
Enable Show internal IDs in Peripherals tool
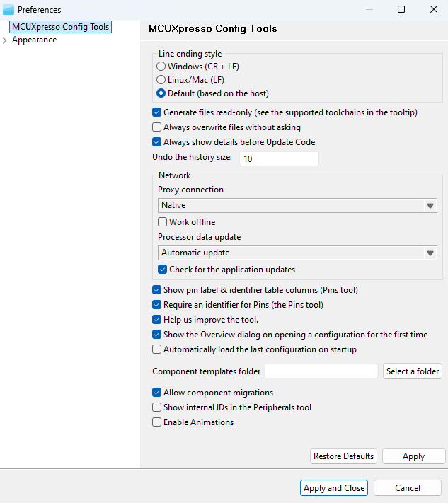(156, 407)
